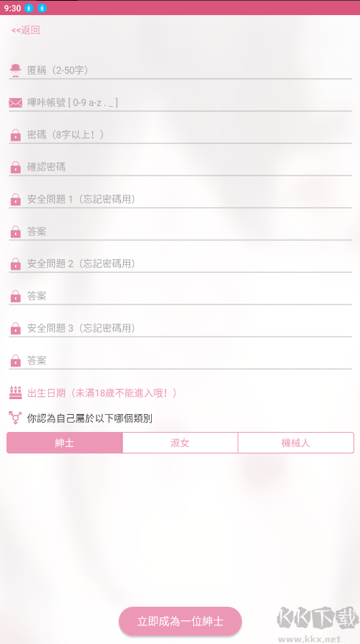Click the gentleman hat icon beside nickname
The width and height of the screenshot is (360, 644).
(x=16, y=71)
